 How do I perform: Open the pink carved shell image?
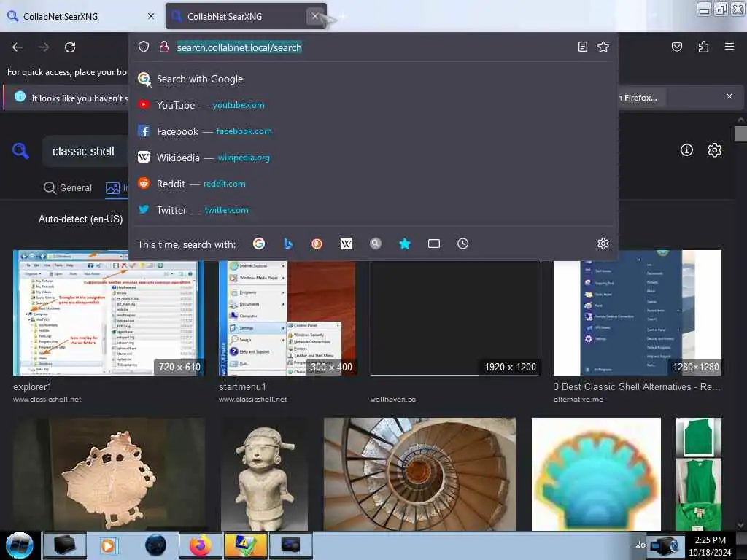109,474
